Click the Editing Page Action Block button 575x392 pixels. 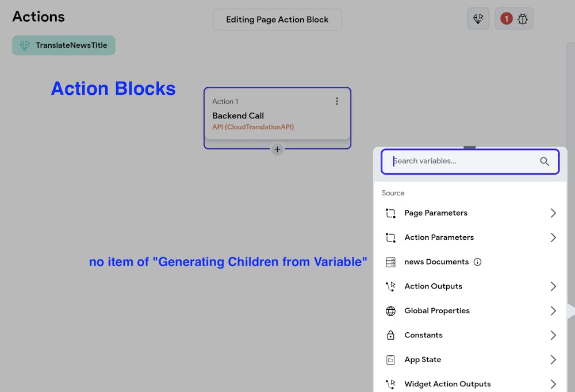277,20
